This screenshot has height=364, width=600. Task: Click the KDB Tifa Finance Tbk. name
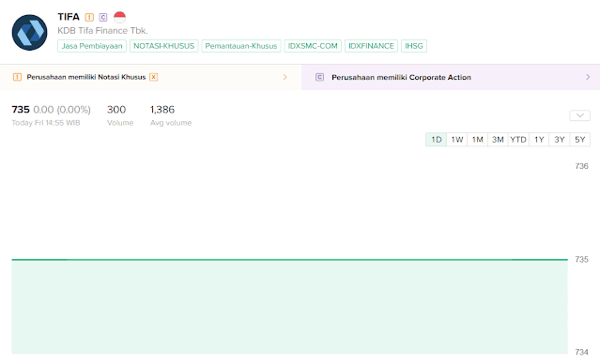click(102, 31)
